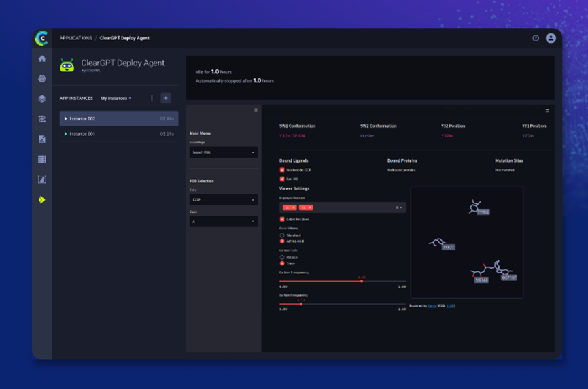588x389 pixels.
Task: Open the stacked layers datasets icon
Action: pos(42,99)
